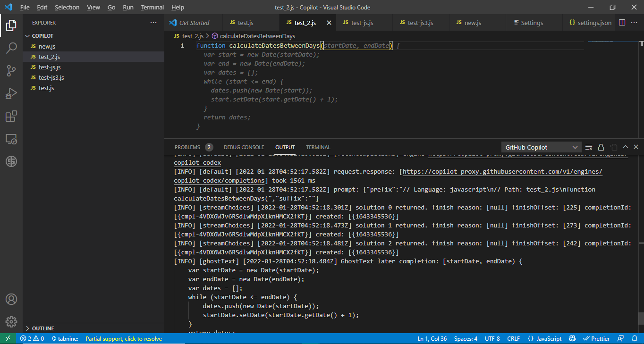Screen dimensions: 644x344
Task: Open the Terminal menu
Action: click(x=153, y=8)
